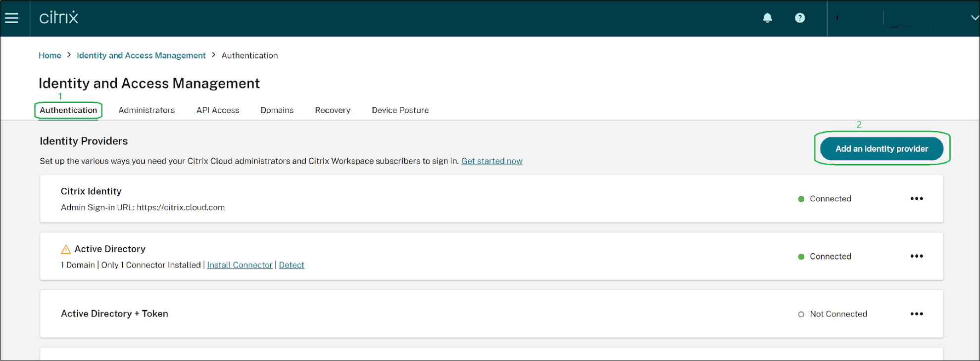Click Add an identity provider button

click(882, 149)
